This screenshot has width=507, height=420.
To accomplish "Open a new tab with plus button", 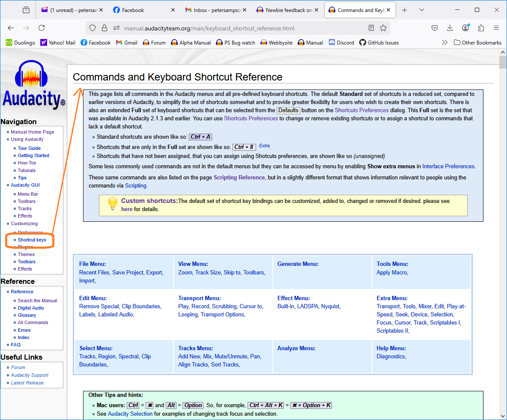I will [x=404, y=10].
